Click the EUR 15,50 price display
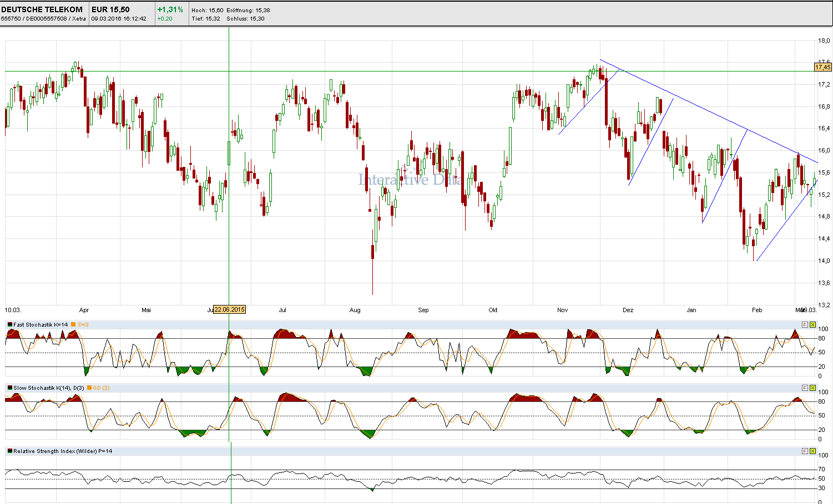The height and width of the screenshot is (504, 833). click(110, 9)
